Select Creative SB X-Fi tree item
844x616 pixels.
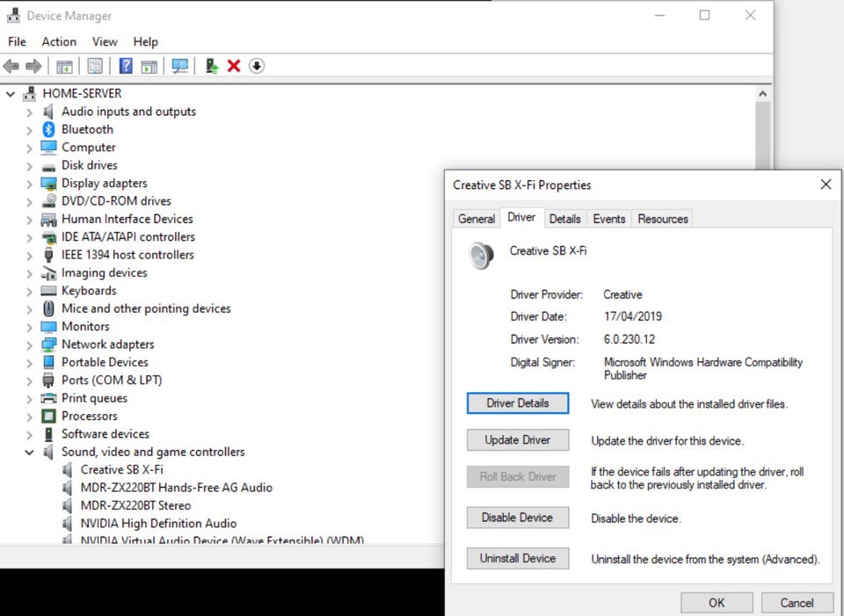coord(121,469)
